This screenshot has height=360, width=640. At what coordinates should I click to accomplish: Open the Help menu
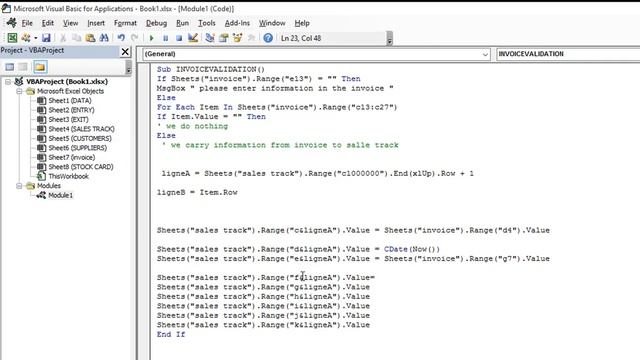point(302,23)
